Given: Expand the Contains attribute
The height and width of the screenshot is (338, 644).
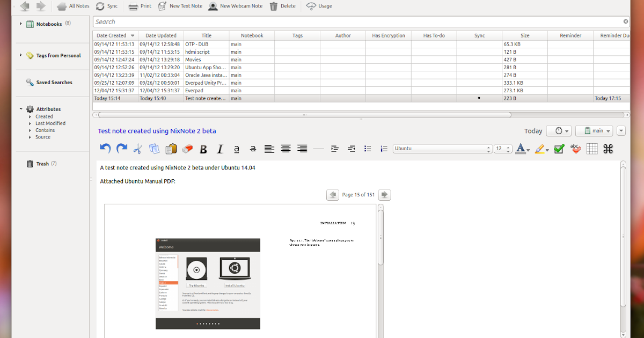Looking at the screenshot, I should (x=30, y=130).
